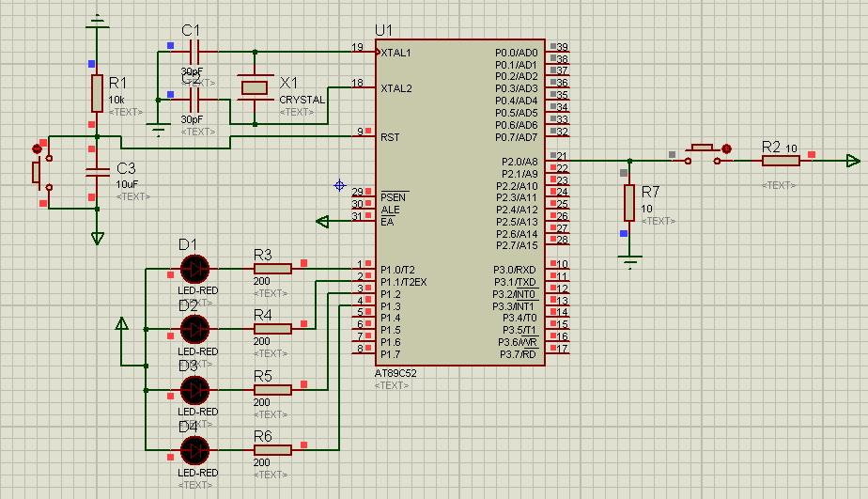Click the P3.1/TXD pin label

tap(515, 282)
